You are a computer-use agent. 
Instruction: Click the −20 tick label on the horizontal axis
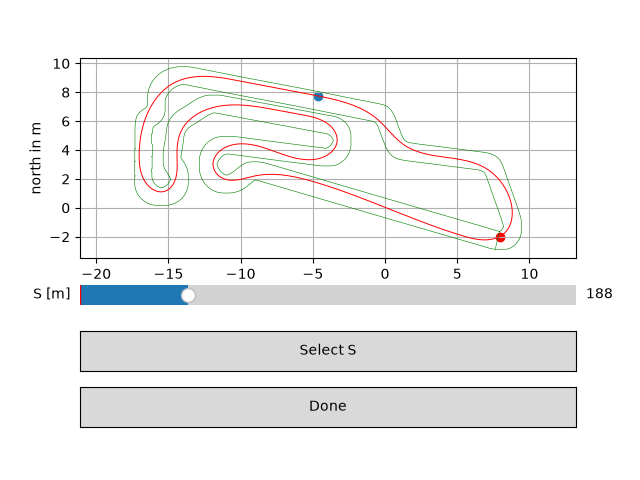96,274
